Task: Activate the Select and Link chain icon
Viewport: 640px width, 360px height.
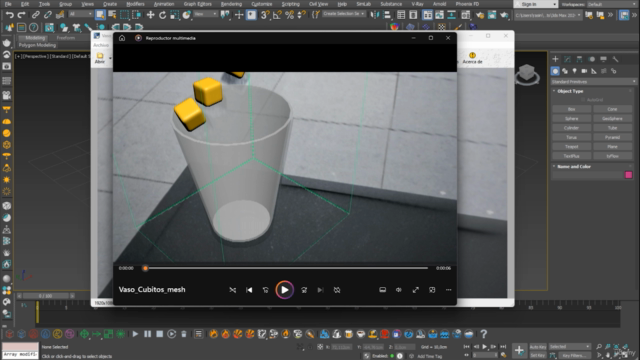Action: pyautogui.click(x=36, y=15)
